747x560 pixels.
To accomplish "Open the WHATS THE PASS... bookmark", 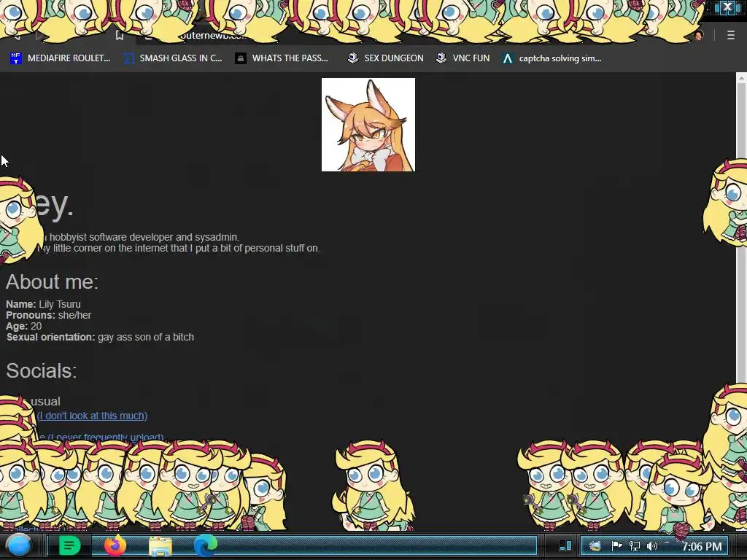I will pos(282,58).
